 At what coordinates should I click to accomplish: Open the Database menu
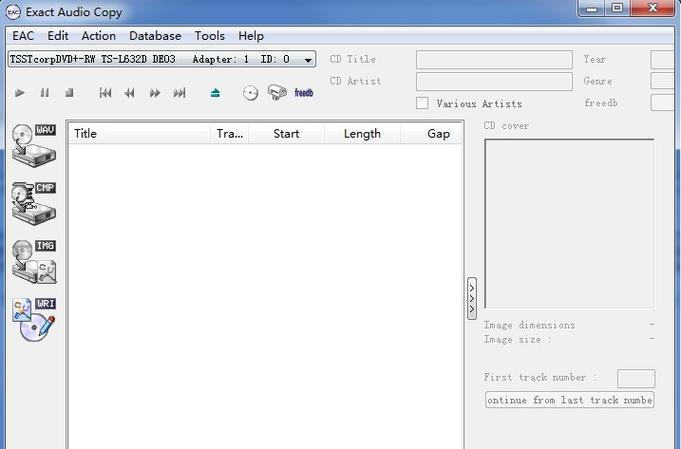pyautogui.click(x=155, y=36)
